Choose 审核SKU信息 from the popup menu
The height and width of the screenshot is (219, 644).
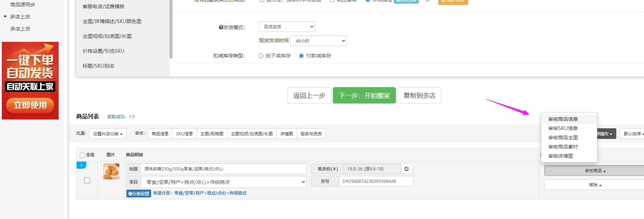point(563,128)
